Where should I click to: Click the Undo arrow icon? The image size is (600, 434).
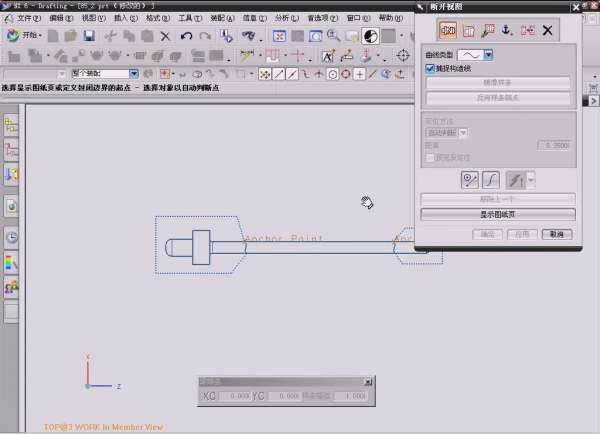point(187,36)
